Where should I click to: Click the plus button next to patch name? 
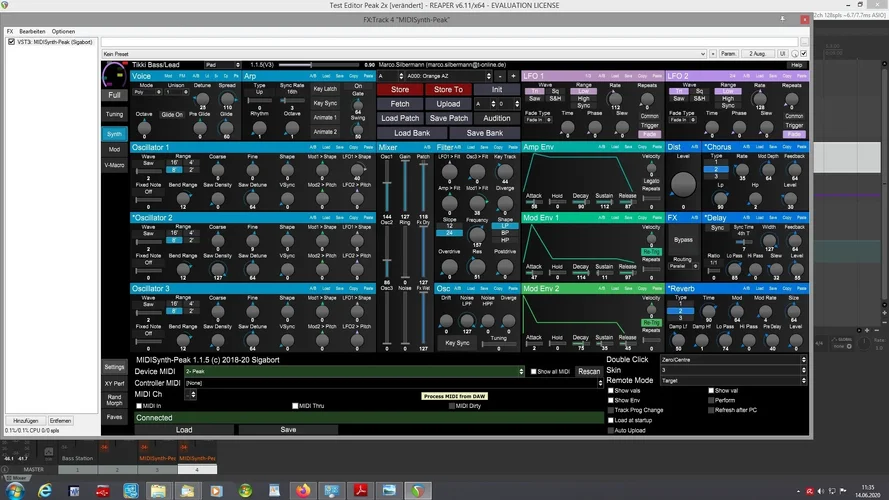tap(513, 75)
